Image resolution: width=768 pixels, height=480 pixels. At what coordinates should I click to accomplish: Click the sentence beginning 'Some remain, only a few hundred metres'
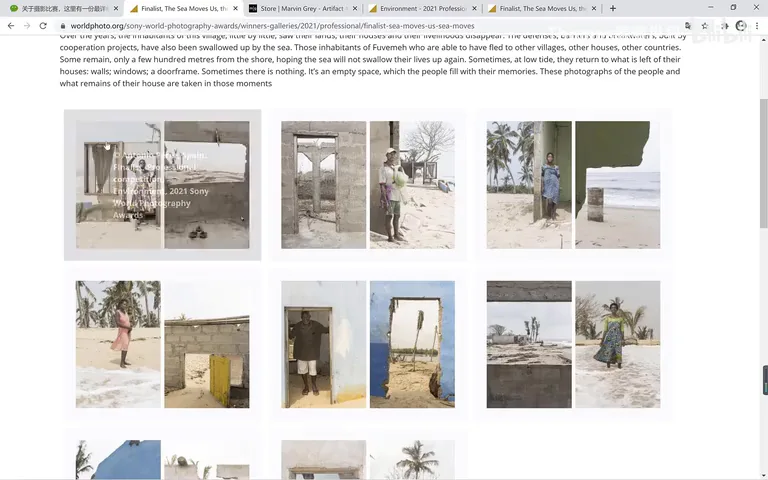263,59
